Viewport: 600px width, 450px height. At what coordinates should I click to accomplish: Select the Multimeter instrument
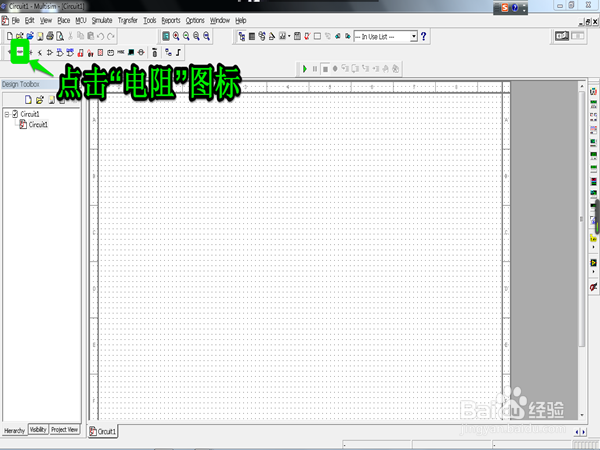pos(593,91)
